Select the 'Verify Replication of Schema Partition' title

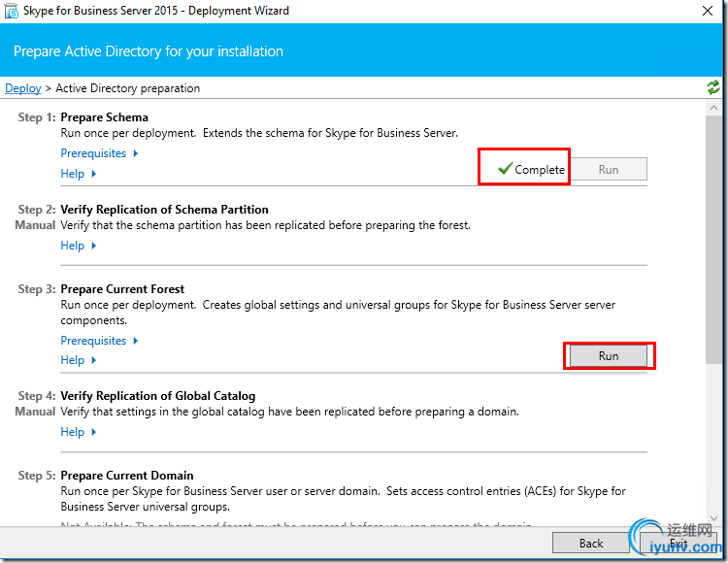point(164,210)
